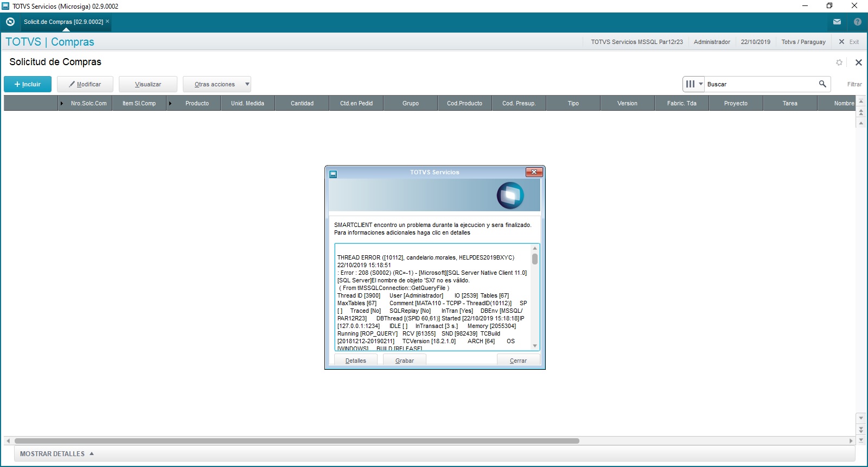Click the Fabric. Tda column header
The width and height of the screenshot is (868, 467).
click(x=682, y=103)
